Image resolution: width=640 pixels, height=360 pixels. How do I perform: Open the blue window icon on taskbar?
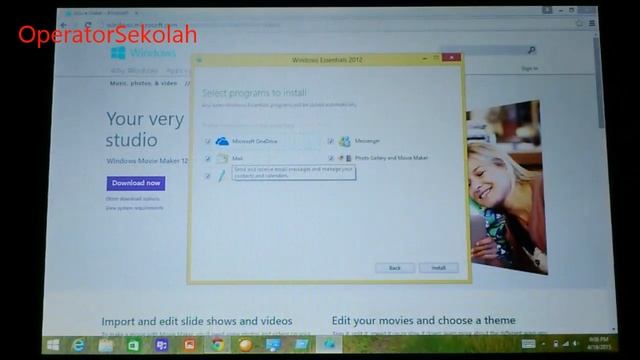point(301,345)
